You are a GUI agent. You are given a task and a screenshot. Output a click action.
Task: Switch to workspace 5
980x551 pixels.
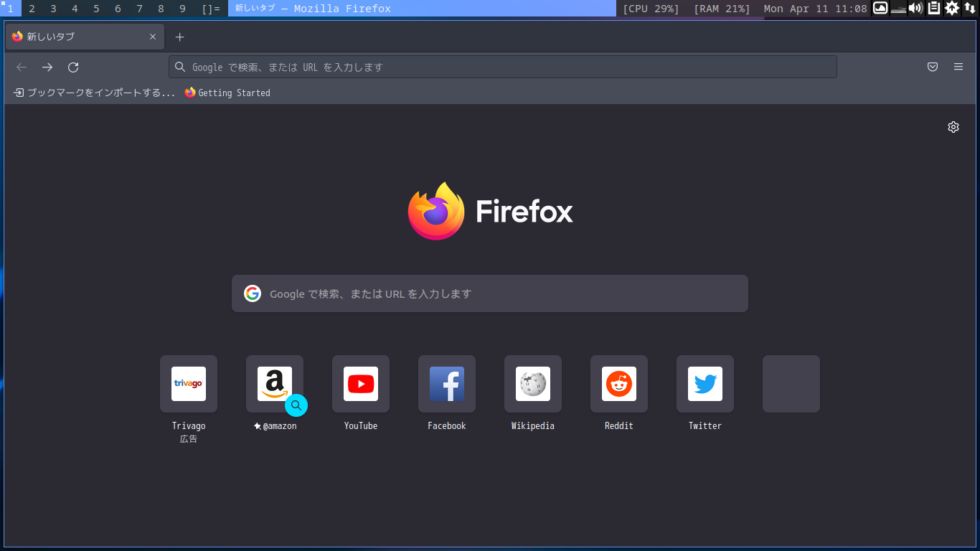(96, 9)
